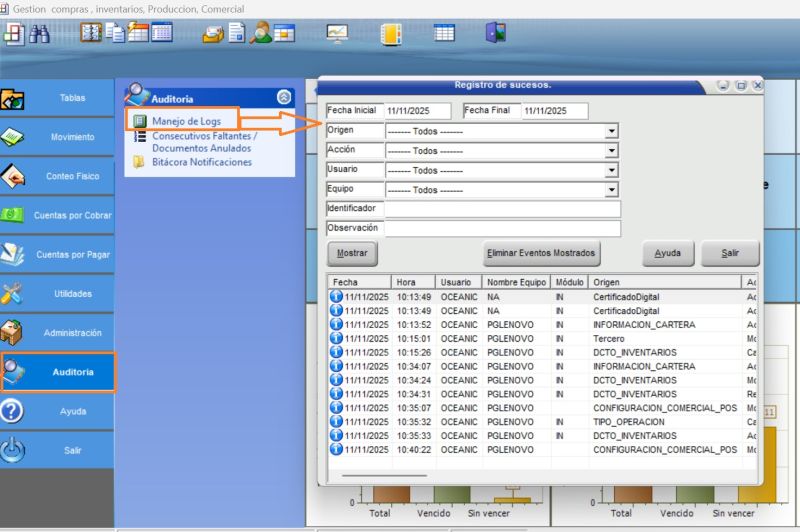Image resolution: width=800 pixels, height=532 pixels.
Task: Open the Acción dropdown
Action: 611,151
